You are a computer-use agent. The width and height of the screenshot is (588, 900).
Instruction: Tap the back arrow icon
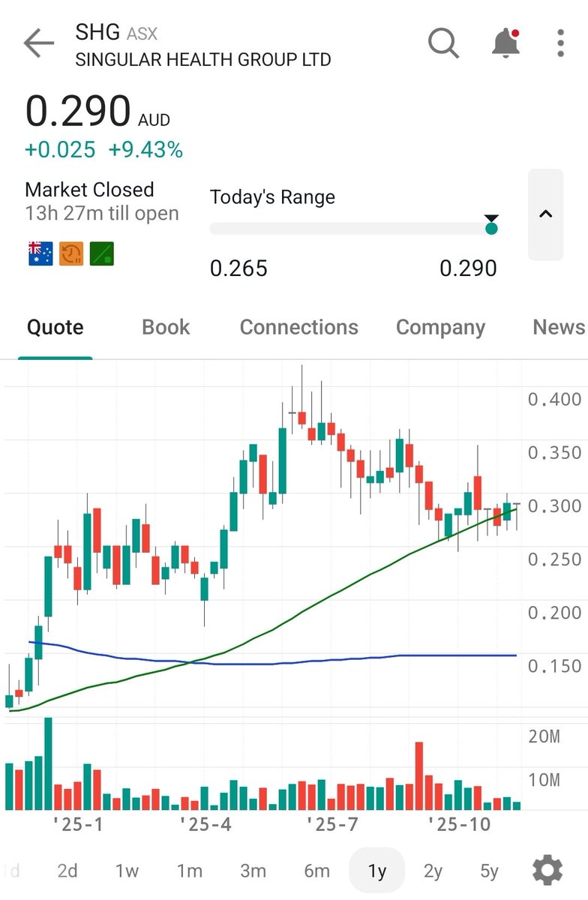pyautogui.click(x=39, y=44)
